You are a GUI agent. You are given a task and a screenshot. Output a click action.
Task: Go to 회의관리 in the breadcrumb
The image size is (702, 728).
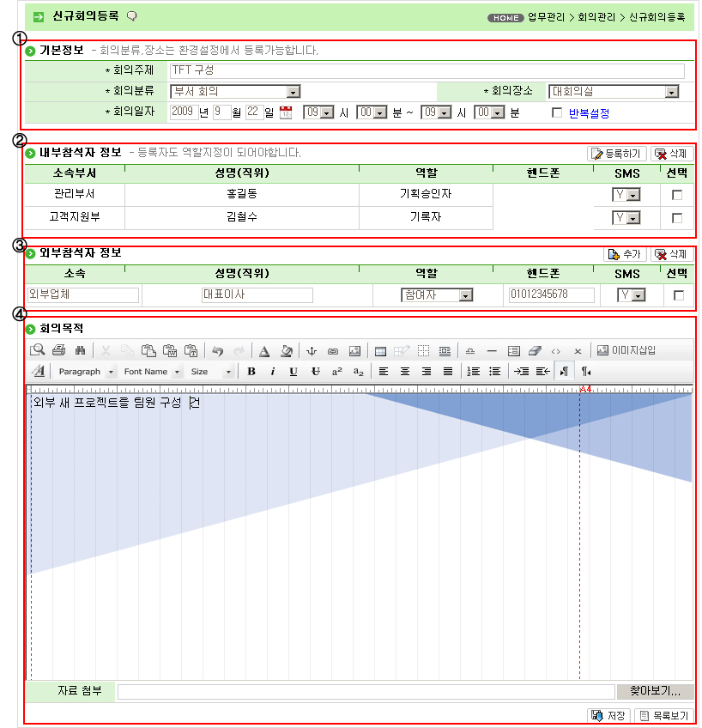click(x=597, y=17)
